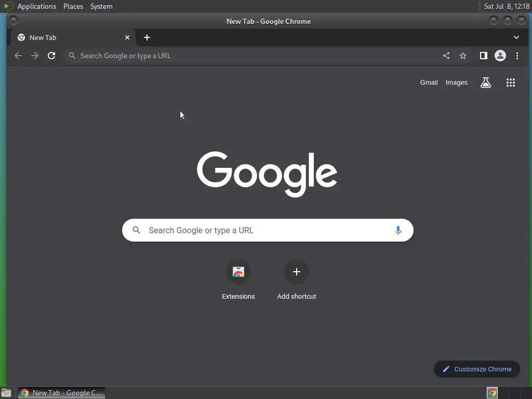
Task: Click the window menu button in title bar
Action: click(x=13, y=21)
